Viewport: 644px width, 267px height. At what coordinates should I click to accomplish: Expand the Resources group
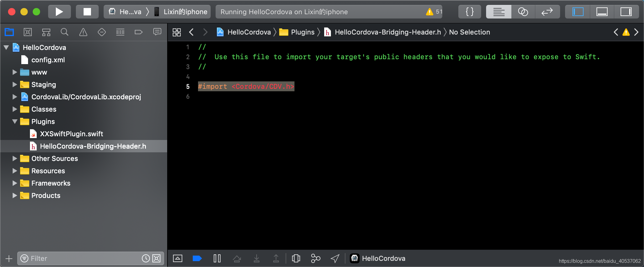(x=14, y=171)
